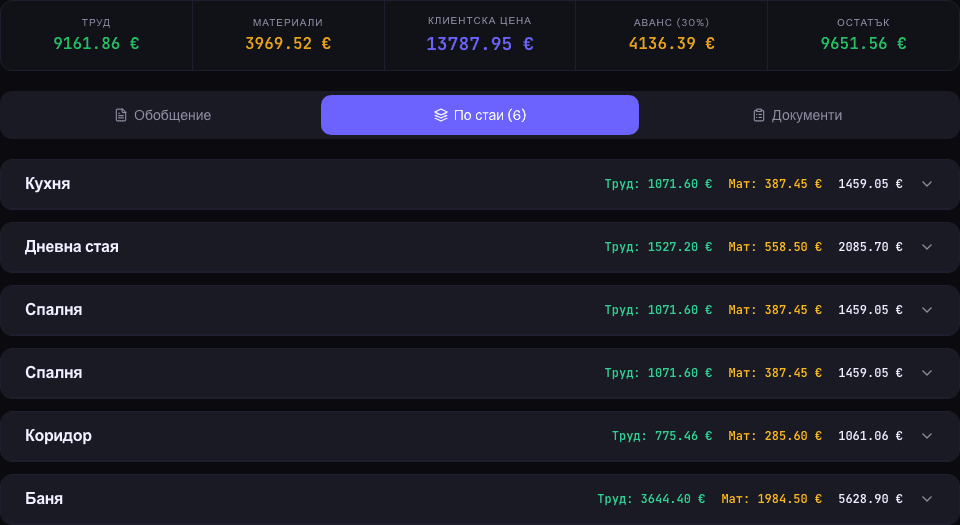Viewport: 960px width, 525px height.
Task: Expand the Кухня row chevron
Action: pyautogui.click(x=927, y=184)
